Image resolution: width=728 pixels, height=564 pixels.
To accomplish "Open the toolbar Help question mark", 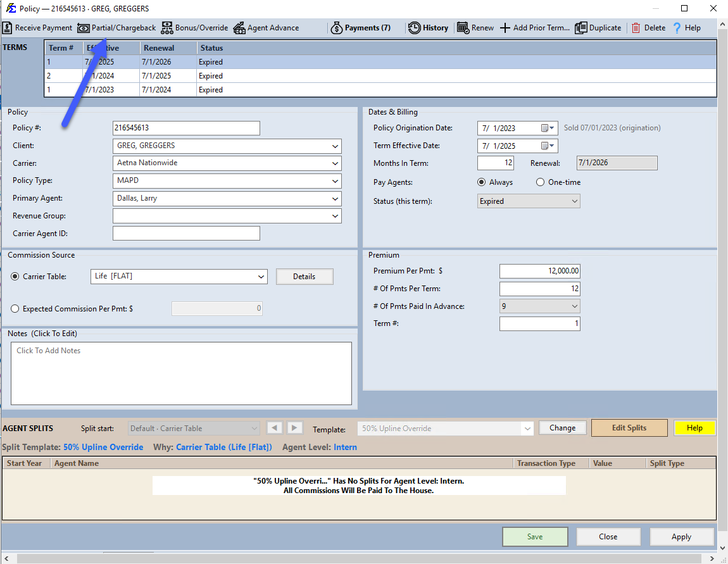I will [x=677, y=28].
